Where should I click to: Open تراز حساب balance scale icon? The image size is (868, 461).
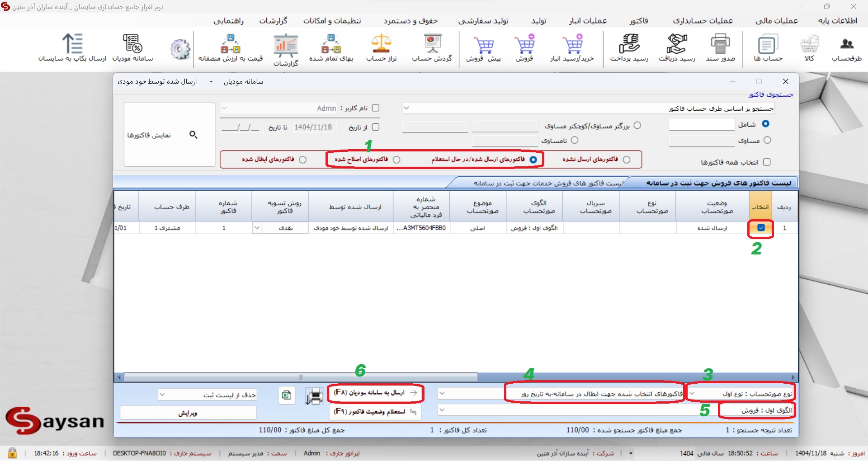(x=381, y=48)
